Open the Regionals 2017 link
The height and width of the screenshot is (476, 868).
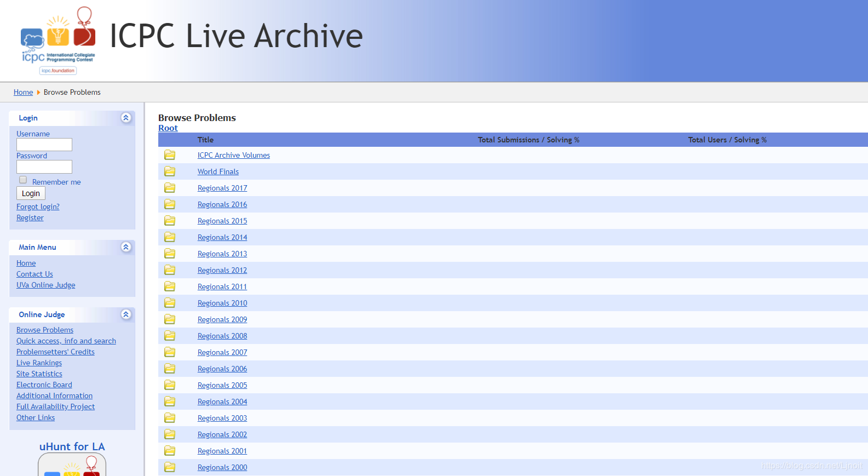222,188
